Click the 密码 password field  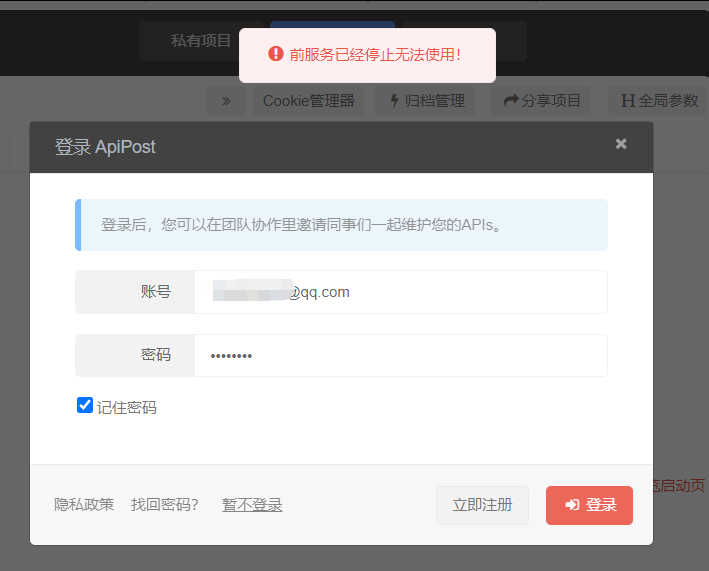(401, 355)
